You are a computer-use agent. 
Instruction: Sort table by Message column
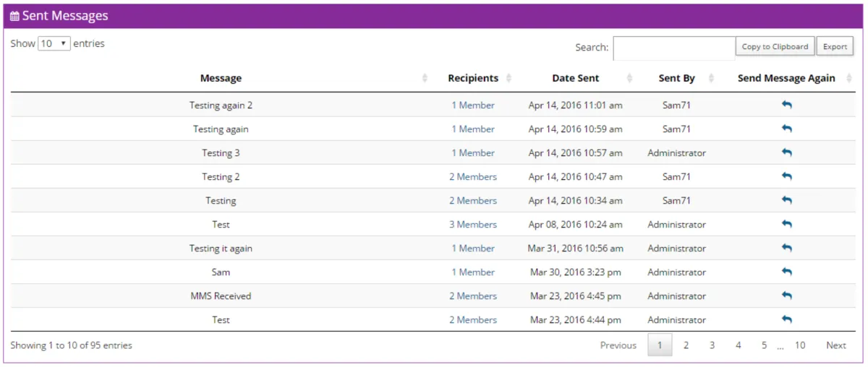click(221, 78)
